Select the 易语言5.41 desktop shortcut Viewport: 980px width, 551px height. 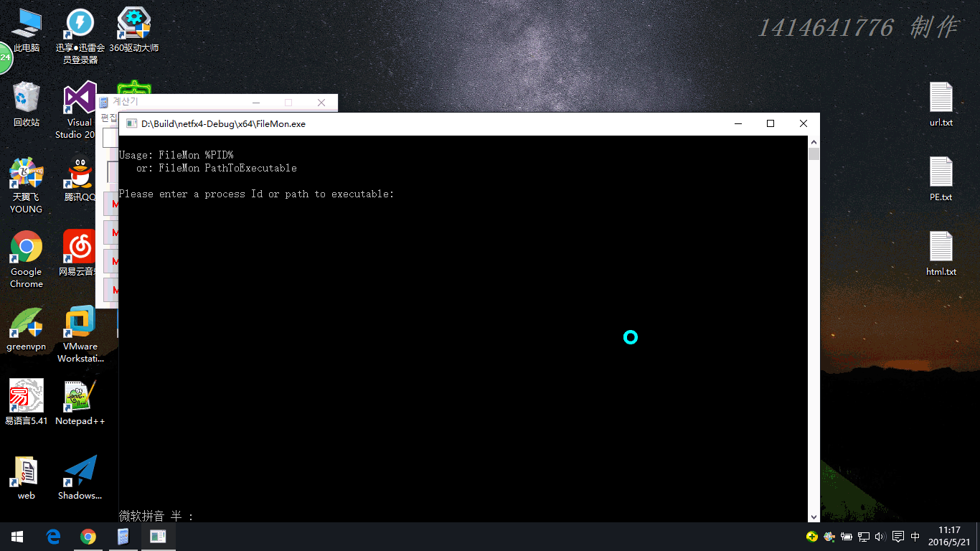point(27,403)
